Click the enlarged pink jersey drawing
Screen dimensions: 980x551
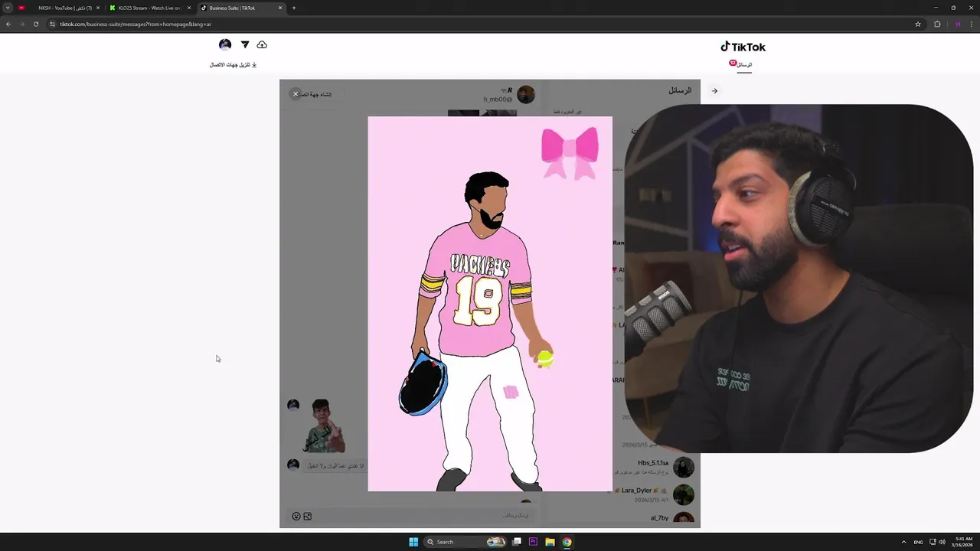pos(490,304)
